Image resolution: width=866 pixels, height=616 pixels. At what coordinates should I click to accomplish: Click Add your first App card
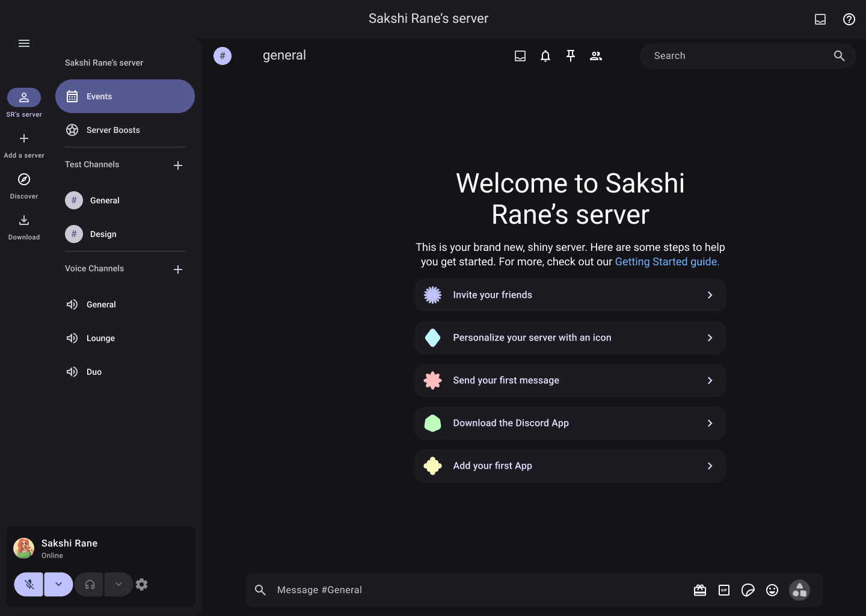[570, 466]
